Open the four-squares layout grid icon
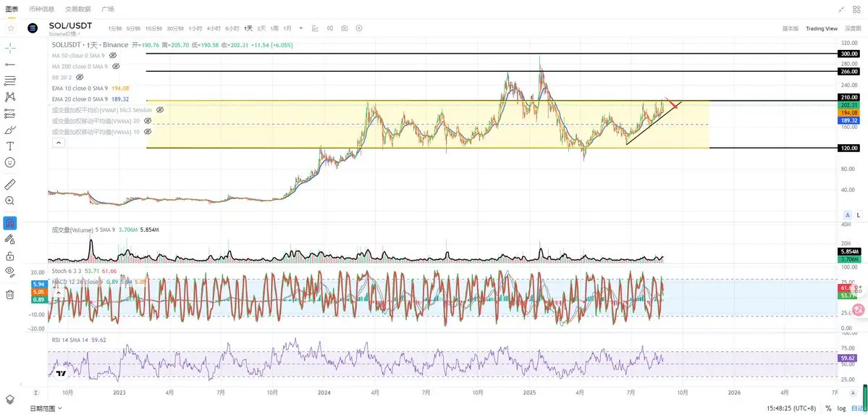Screen dimensions: 868x415 (857, 9)
